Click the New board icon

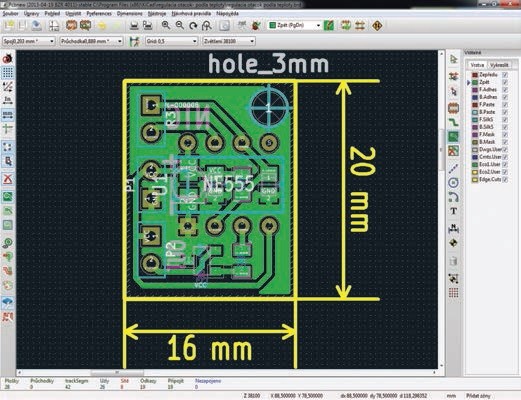pyautogui.click(x=9, y=26)
